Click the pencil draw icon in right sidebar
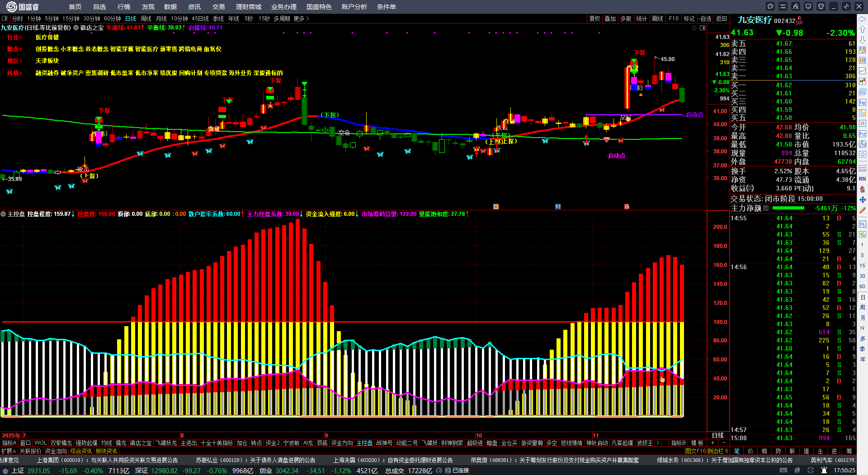The width and height of the screenshot is (868, 475). pos(863,210)
